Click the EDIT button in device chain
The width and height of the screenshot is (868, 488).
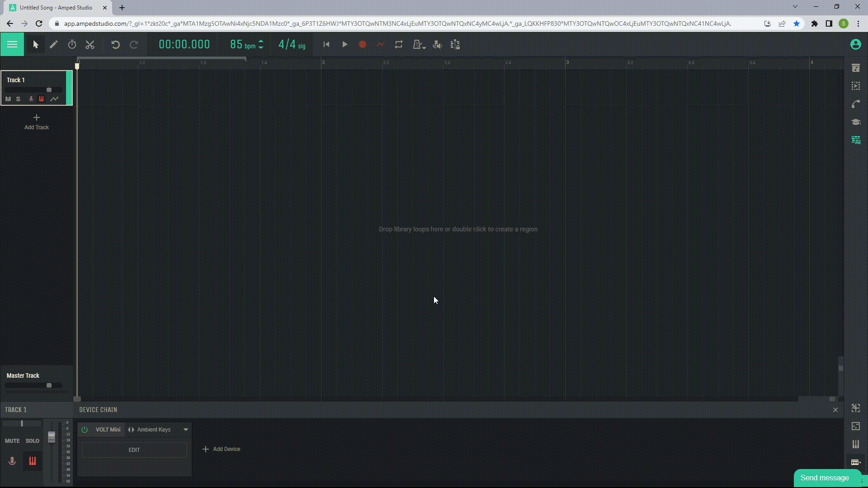tap(134, 449)
